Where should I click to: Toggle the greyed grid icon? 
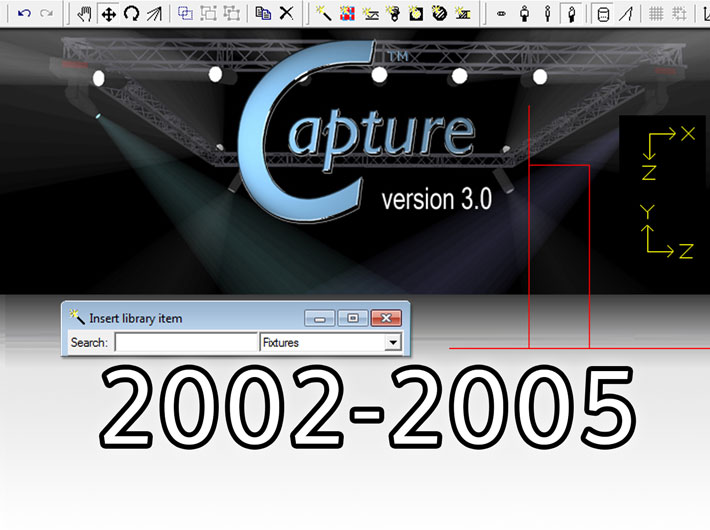click(x=656, y=14)
